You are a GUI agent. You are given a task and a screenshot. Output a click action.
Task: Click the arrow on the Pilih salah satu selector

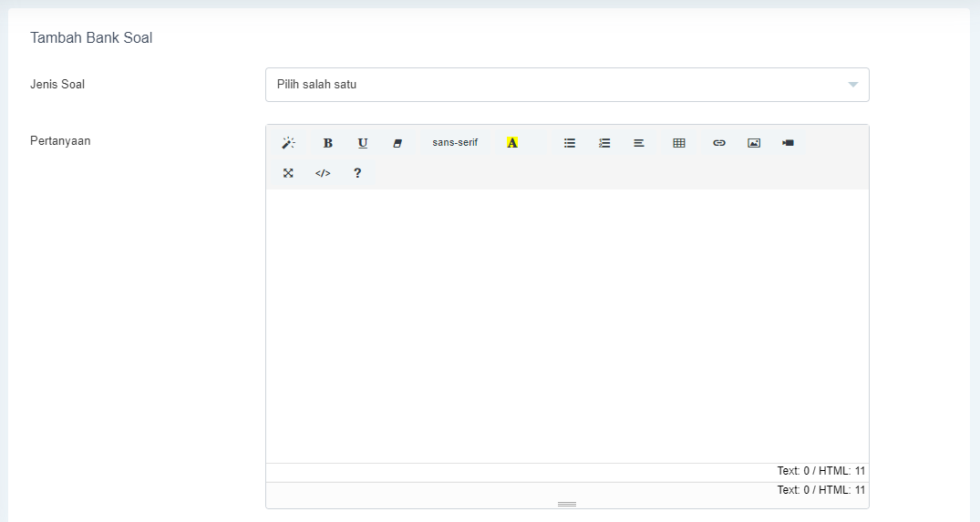[x=853, y=85]
